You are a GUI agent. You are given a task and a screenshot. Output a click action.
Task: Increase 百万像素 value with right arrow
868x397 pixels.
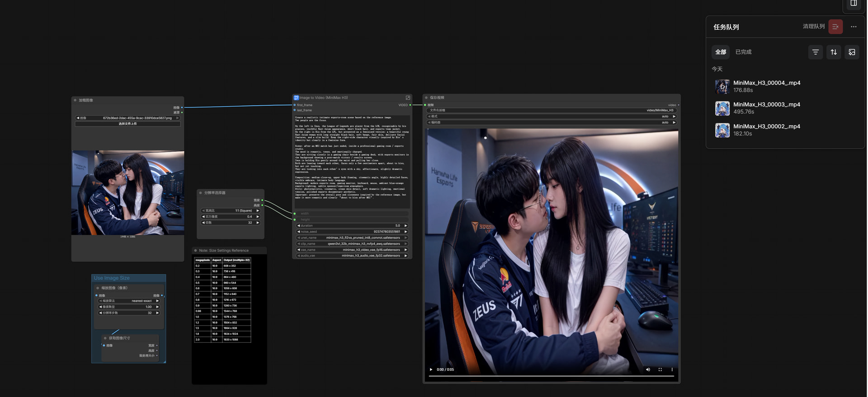click(258, 217)
